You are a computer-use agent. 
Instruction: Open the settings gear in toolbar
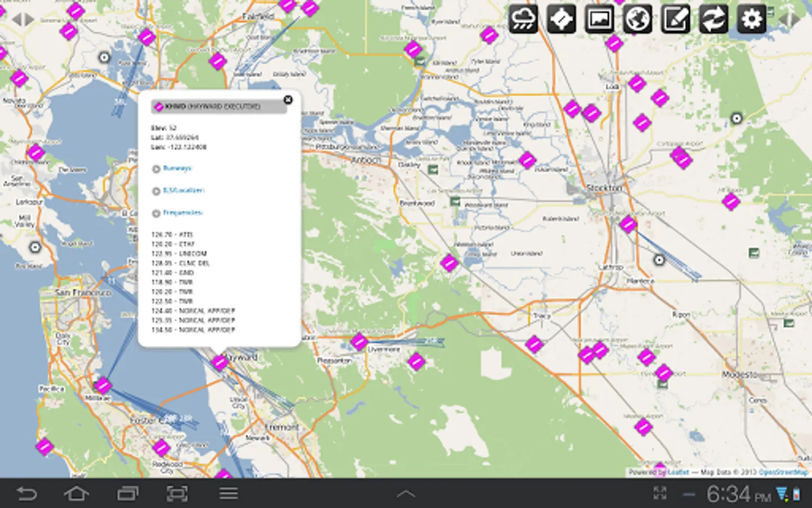(x=752, y=19)
